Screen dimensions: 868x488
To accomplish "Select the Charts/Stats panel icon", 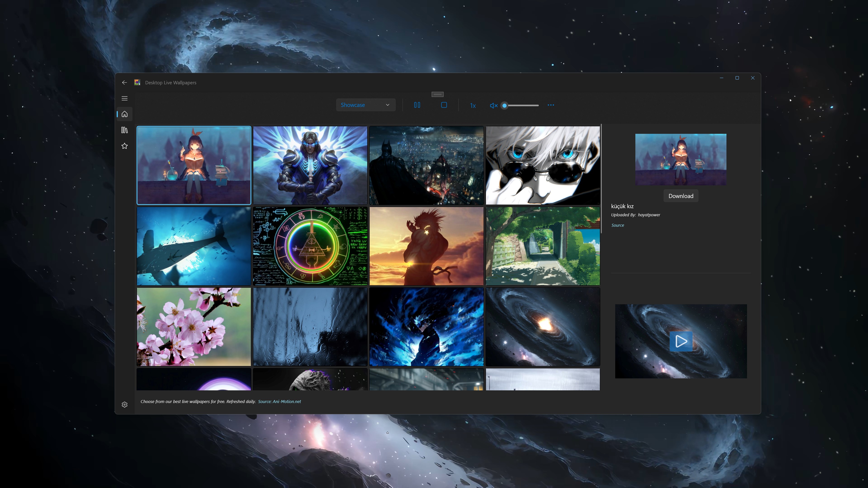I will (x=125, y=130).
